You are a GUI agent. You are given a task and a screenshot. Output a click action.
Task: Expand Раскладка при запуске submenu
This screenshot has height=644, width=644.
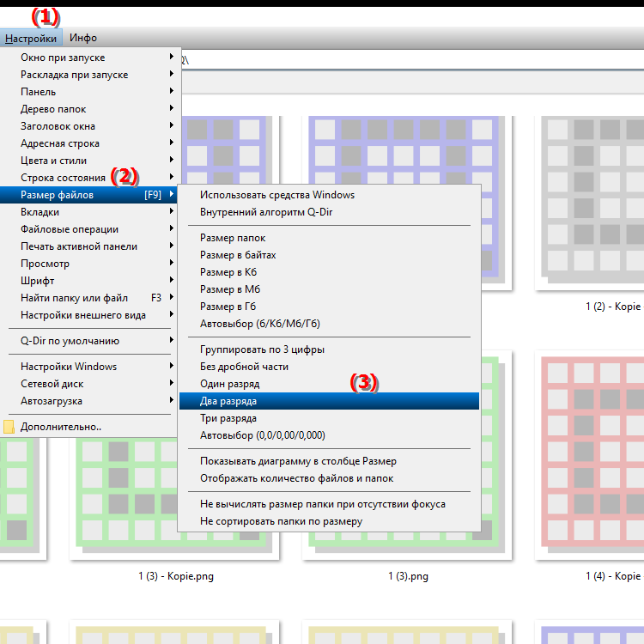click(x=88, y=75)
